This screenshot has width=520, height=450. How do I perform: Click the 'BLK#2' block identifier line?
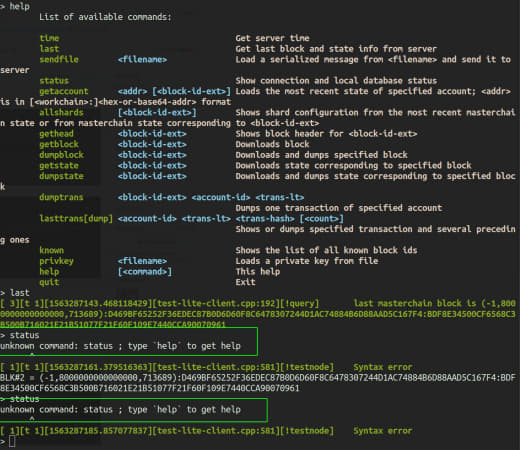(x=258, y=383)
